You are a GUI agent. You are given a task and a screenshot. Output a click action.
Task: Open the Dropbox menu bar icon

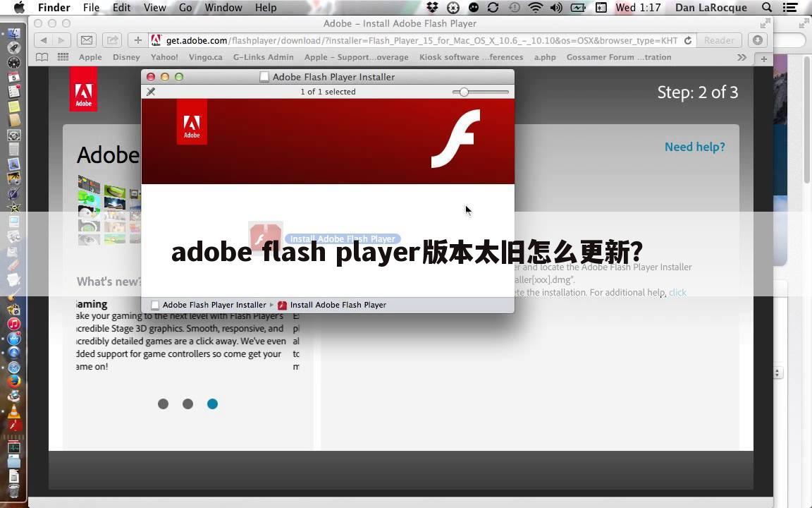pos(432,8)
